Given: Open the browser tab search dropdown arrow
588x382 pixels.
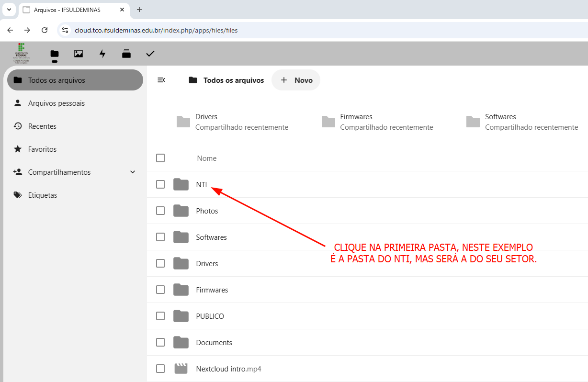Looking at the screenshot, I should point(9,10).
